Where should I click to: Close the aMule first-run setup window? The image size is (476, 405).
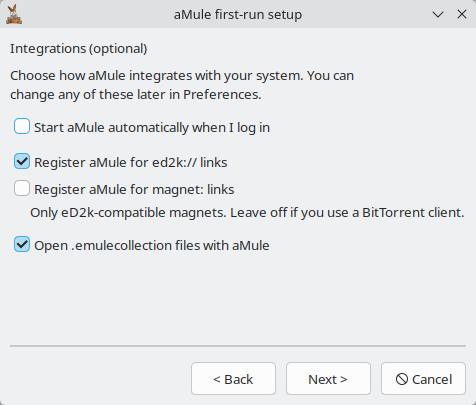(x=462, y=14)
